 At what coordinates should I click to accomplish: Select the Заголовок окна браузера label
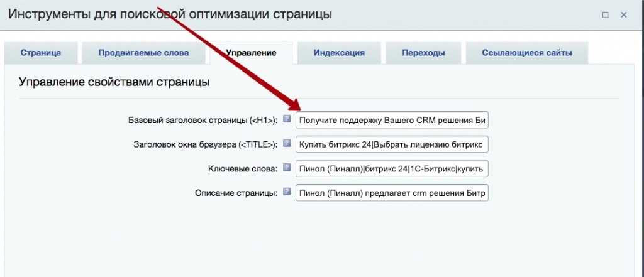pos(206,144)
